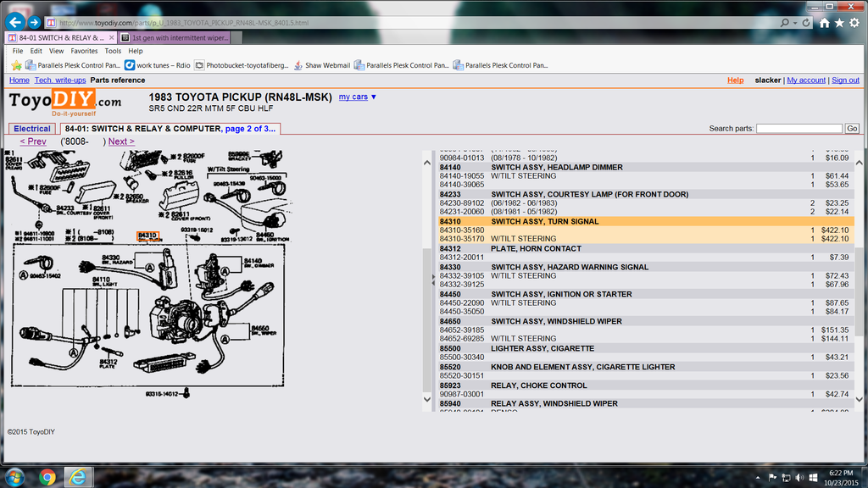Open the Shaw Webmail bookmark
This screenshot has width=868, height=488.
pyautogui.click(x=321, y=65)
